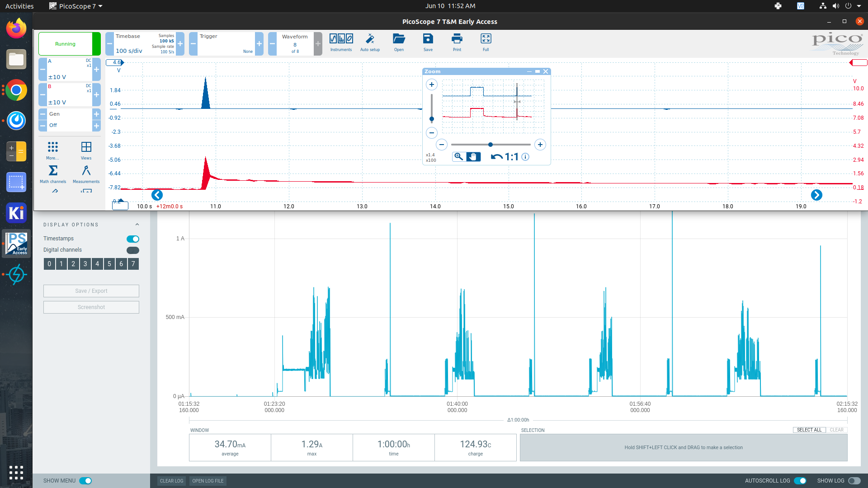Show applications grid in dock
This screenshot has height=488, width=868.
pos(16,472)
